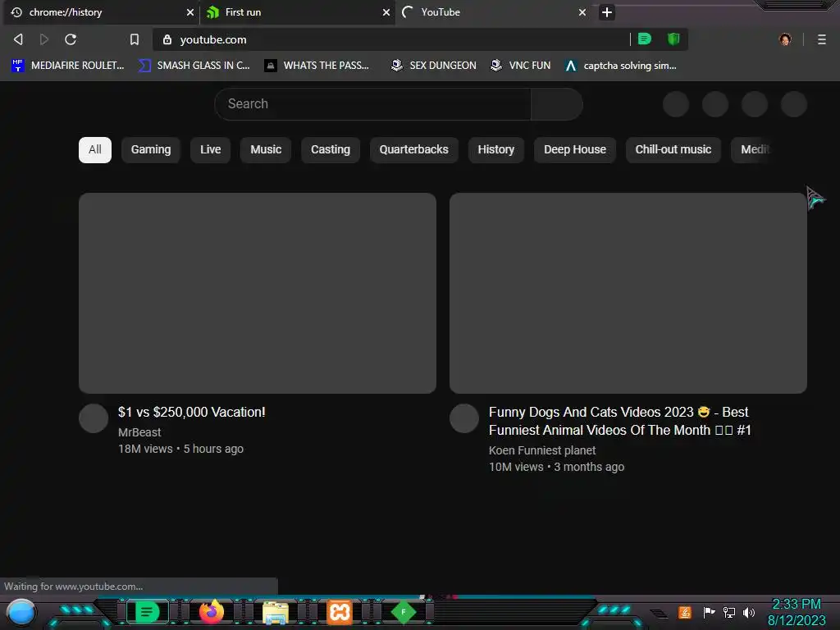The height and width of the screenshot is (630, 840).
Task: Open thumbnail of $1 vs $250,000 Vacation!
Action: pyautogui.click(x=257, y=293)
